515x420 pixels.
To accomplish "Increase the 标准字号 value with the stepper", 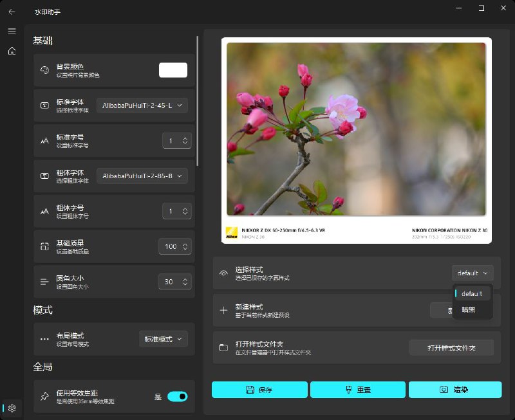I will [x=185, y=137].
